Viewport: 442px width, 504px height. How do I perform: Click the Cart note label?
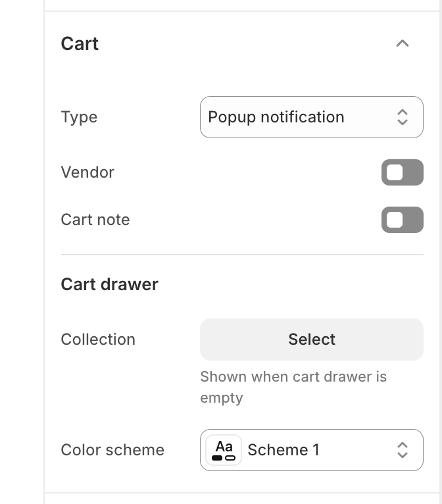coord(95,220)
